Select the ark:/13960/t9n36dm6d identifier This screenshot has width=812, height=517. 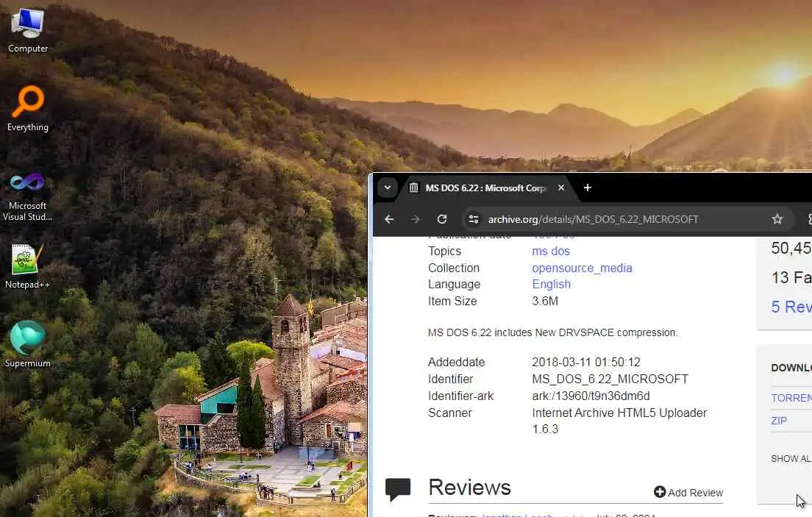(591, 396)
